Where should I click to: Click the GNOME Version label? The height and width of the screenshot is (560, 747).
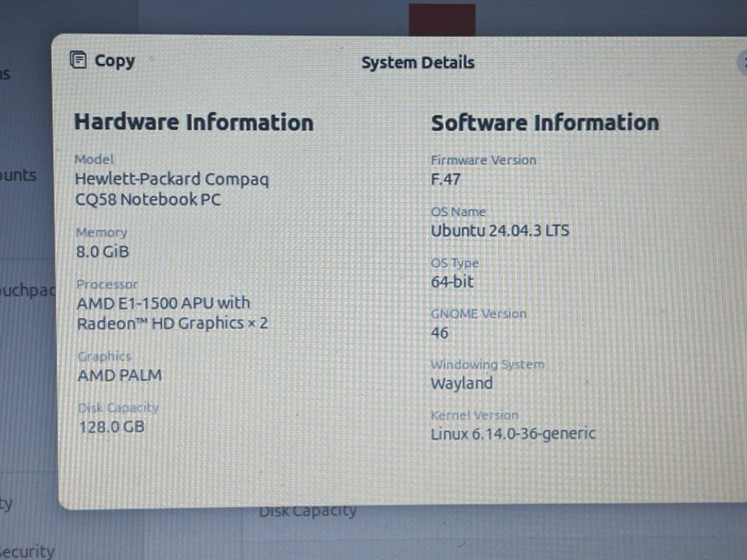coord(479,313)
